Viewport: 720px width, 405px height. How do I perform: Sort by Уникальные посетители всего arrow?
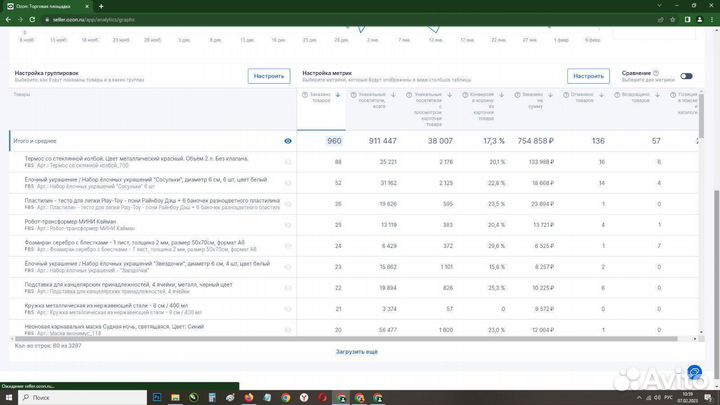tap(393, 95)
